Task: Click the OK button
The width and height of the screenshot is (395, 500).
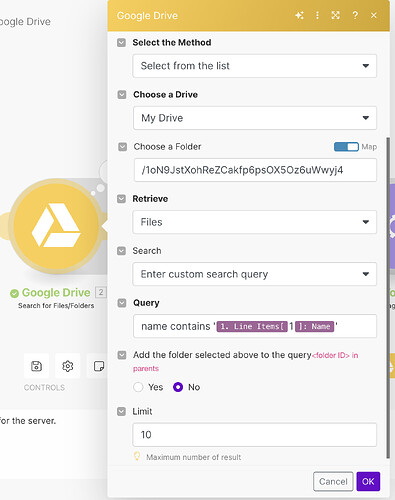Action: 368,482
